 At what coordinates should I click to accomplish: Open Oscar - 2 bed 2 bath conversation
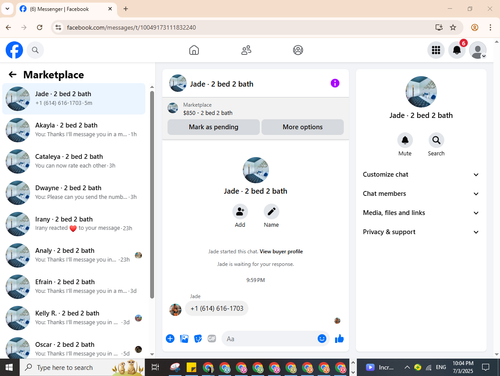coord(74,348)
